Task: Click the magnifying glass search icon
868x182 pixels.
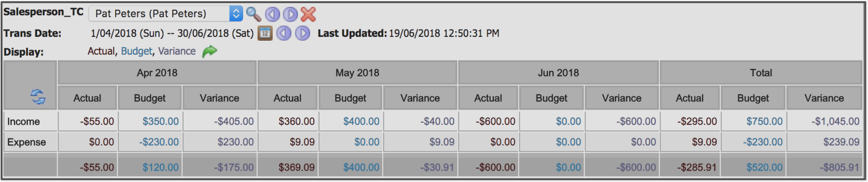Action: coord(253,14)
